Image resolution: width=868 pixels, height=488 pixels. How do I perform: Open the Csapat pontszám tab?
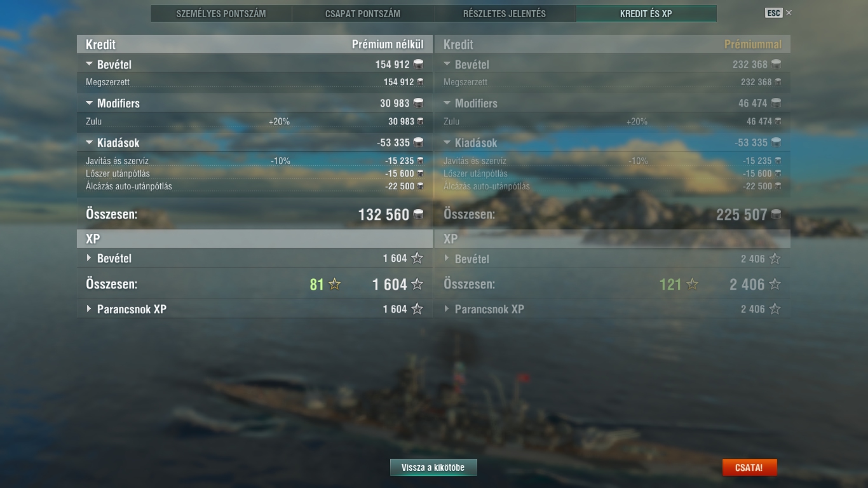(363, 13)
